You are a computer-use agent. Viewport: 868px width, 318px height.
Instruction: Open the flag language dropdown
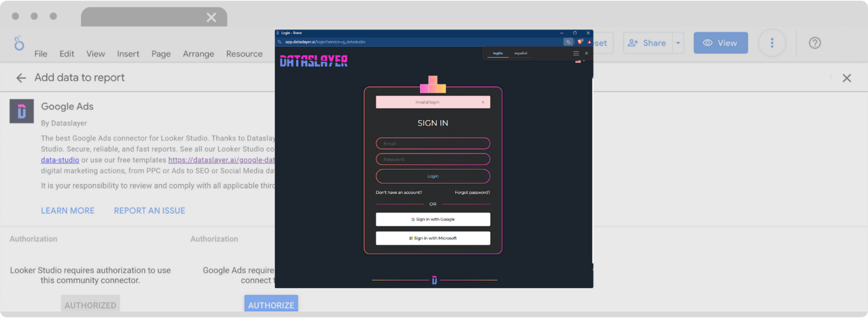580,61
